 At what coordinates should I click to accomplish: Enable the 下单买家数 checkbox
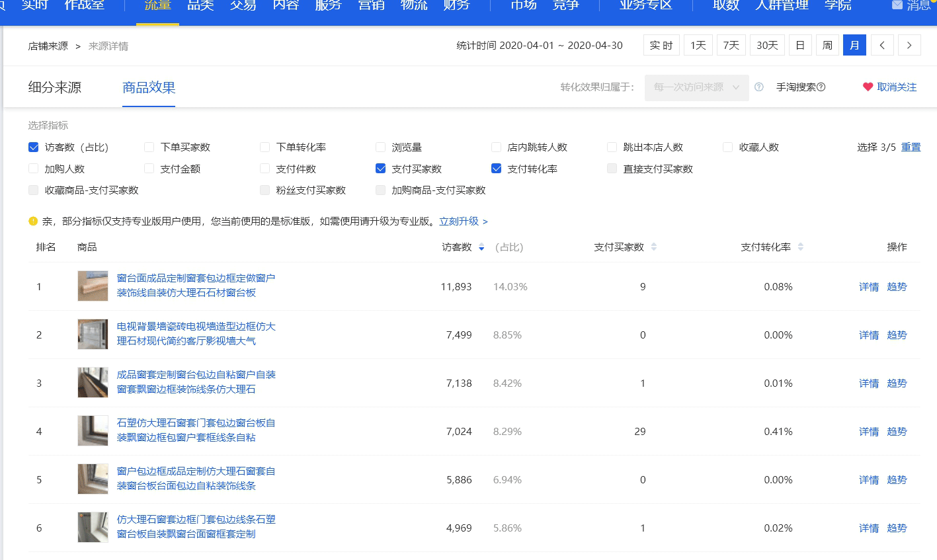[x=149, y=147]
